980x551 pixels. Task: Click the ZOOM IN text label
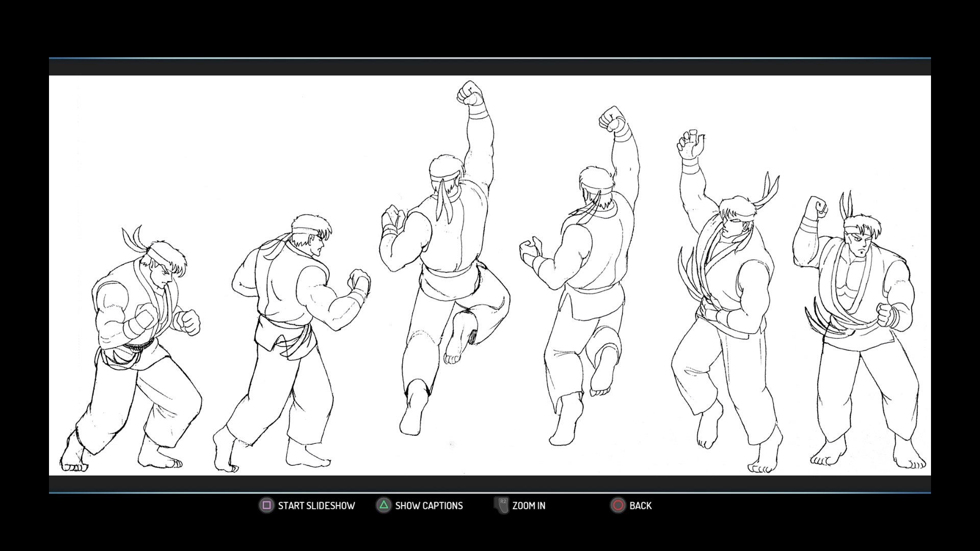[528, 506]
